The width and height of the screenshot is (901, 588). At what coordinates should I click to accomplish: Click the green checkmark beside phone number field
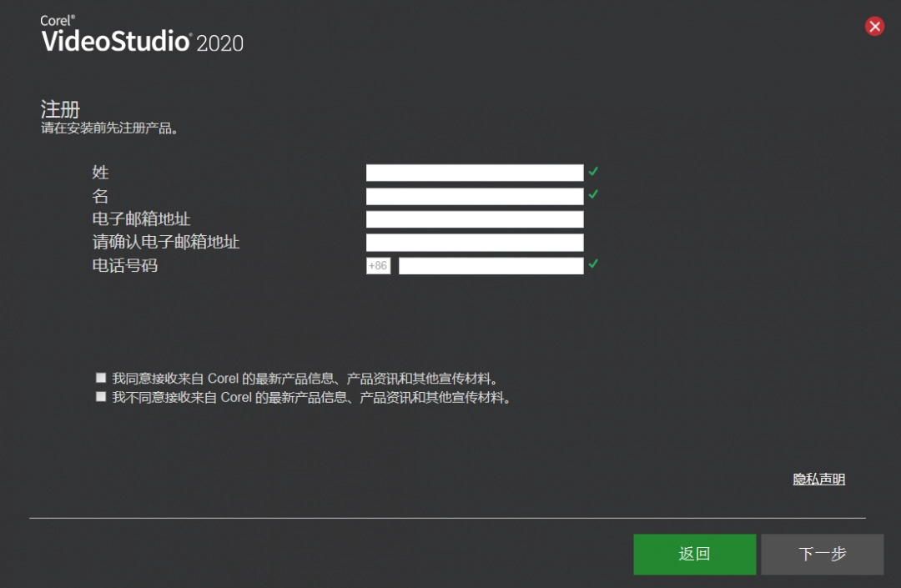point(593,264)
